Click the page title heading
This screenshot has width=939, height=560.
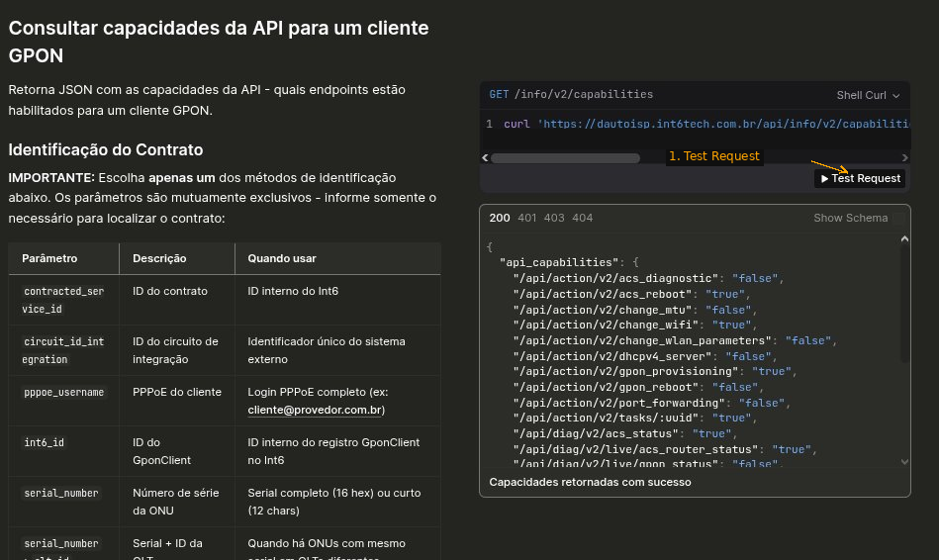[219, 42]
